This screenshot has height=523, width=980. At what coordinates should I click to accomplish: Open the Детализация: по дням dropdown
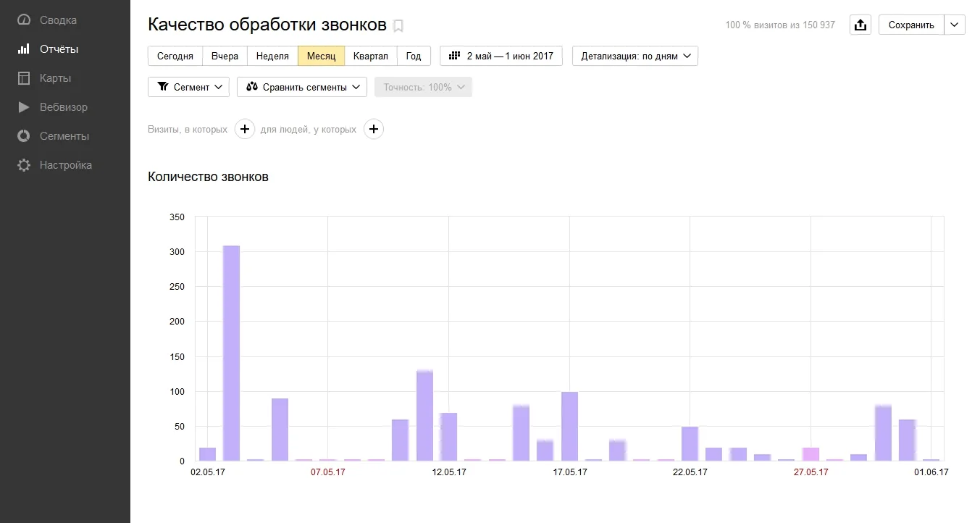pyautogui.click(x=635, y=56)
